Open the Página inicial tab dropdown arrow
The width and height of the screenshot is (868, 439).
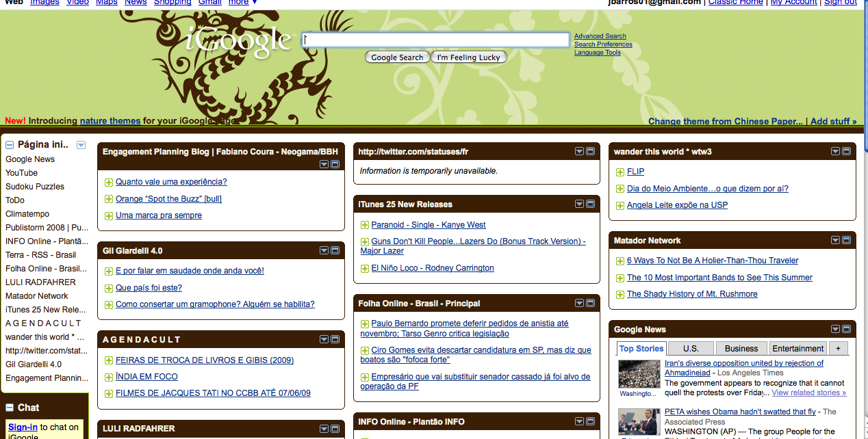pos(81,145)
